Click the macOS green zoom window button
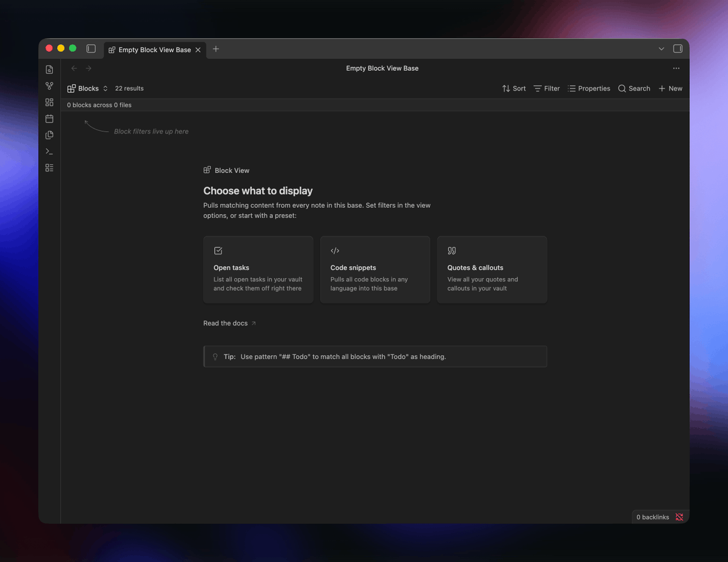 (x=73, y=49)
